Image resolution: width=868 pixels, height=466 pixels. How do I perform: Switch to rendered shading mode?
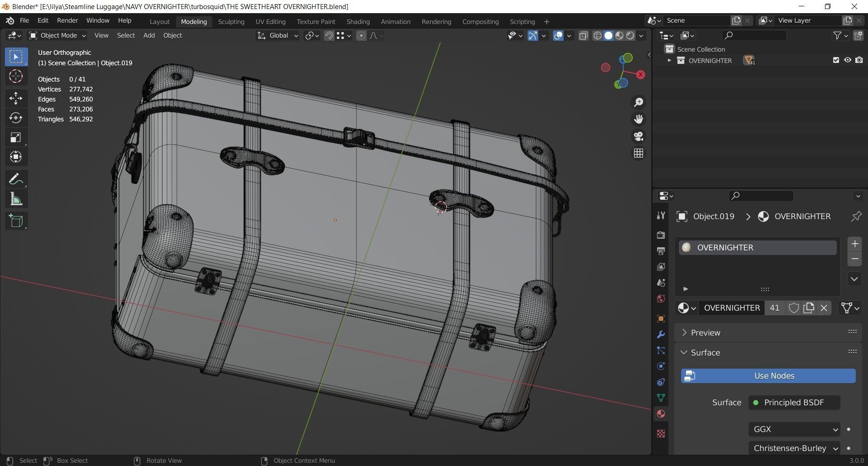630,35
